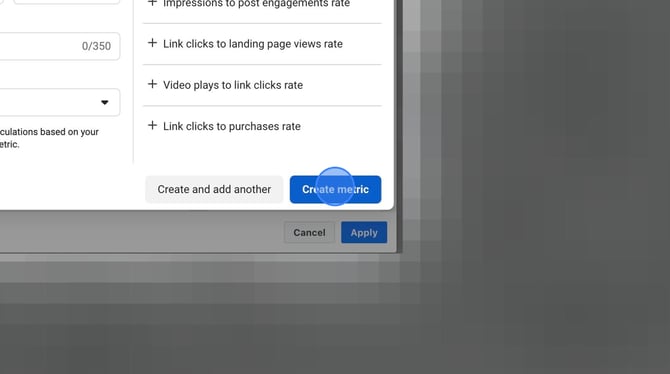Focus the description field showing 0/350
The width and height of the screenshot is (670, 374).
point(59,46)
